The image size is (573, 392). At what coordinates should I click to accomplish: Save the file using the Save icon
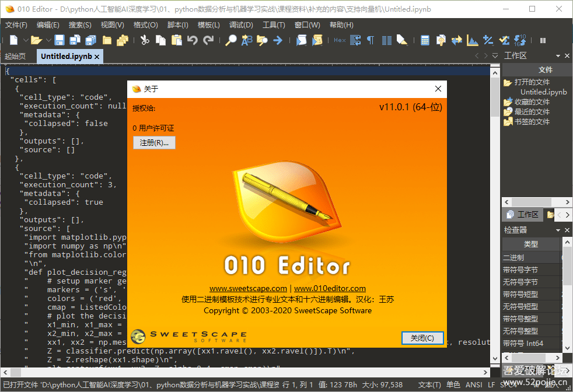[59, 40]
